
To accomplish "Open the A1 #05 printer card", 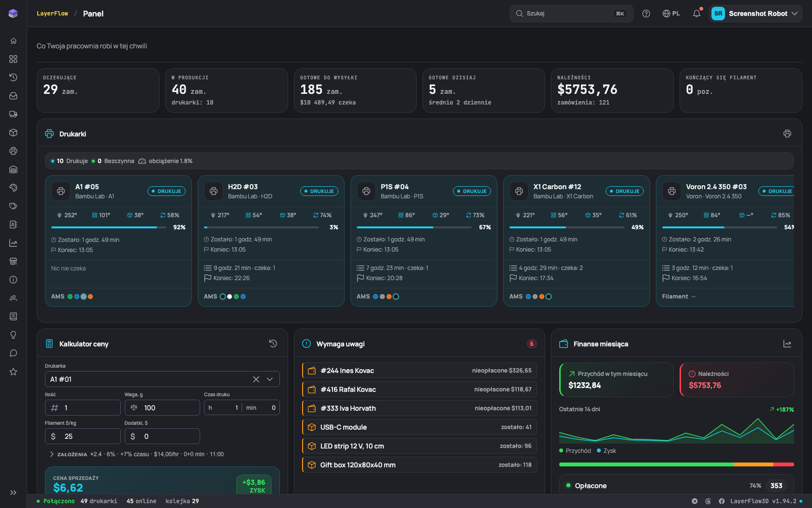I will point(118,241).
